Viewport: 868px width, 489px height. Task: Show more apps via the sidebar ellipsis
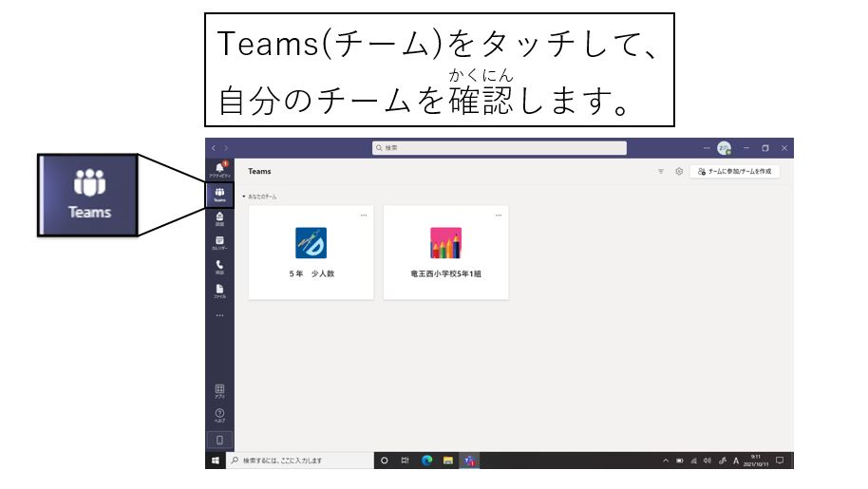pos(219,315)
